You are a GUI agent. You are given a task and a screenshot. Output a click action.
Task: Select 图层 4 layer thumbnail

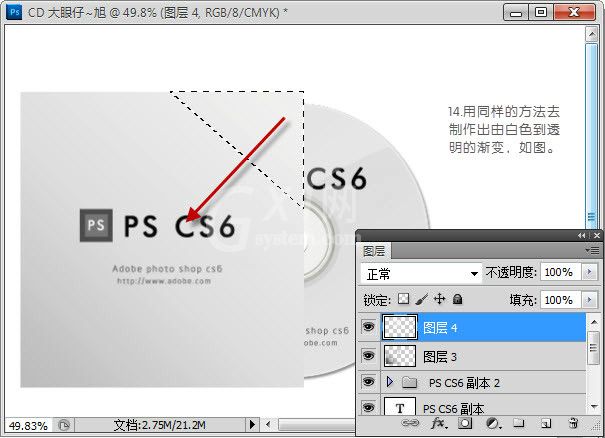click(400, 327)
